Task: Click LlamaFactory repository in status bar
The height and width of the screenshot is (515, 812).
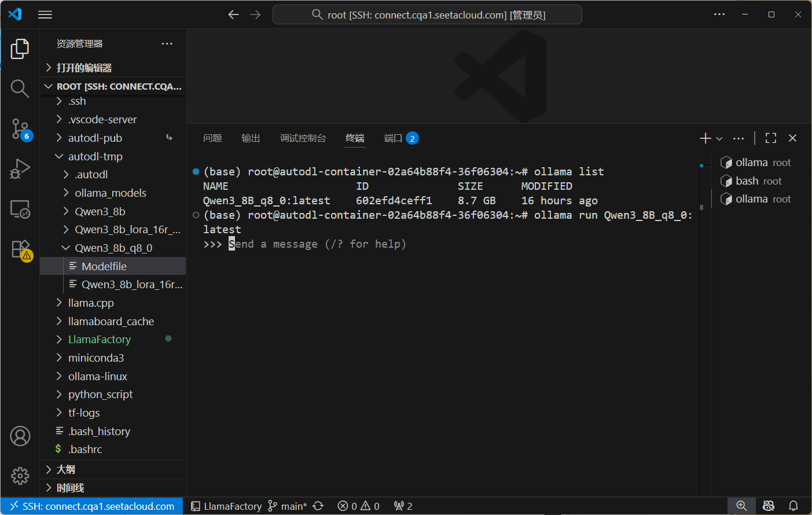Action: 226,506
